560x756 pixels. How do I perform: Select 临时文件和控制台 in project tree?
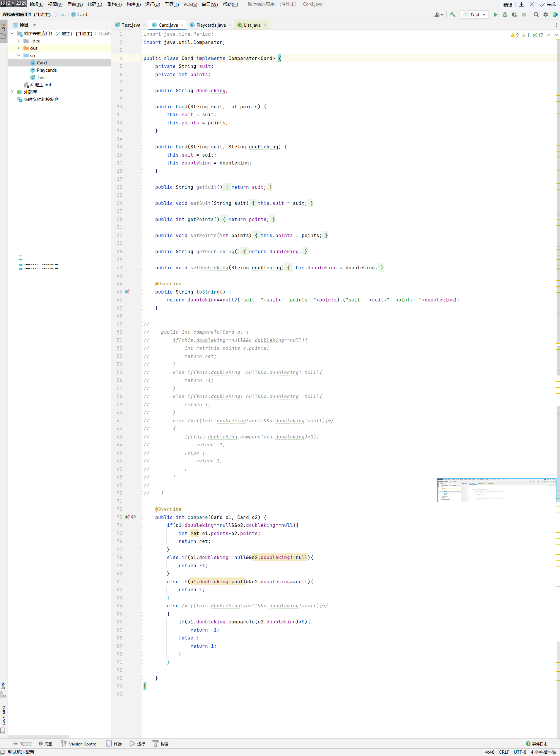click(x=41, y=99)
